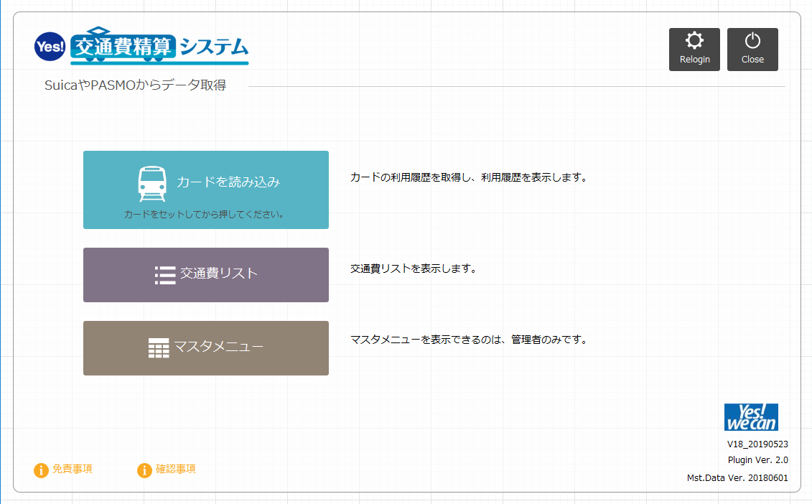The height and width of the screenshot is (504, 812).
Task: Click Relogin to sign in again
Action: click(694, 49)
